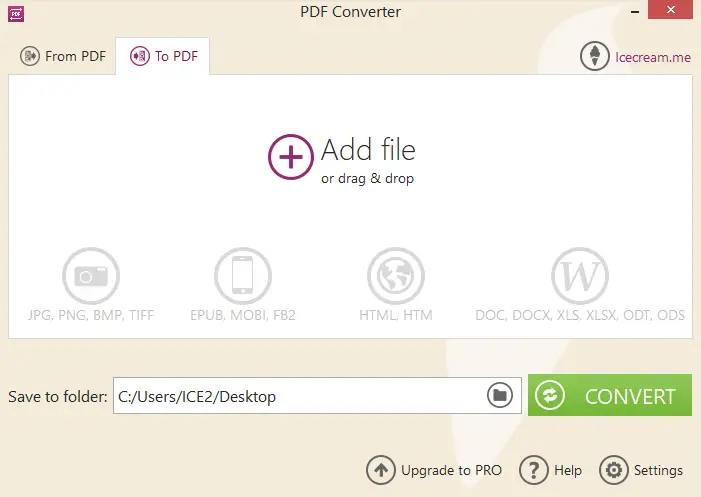Click the camera image formats icon

point(91,276)
